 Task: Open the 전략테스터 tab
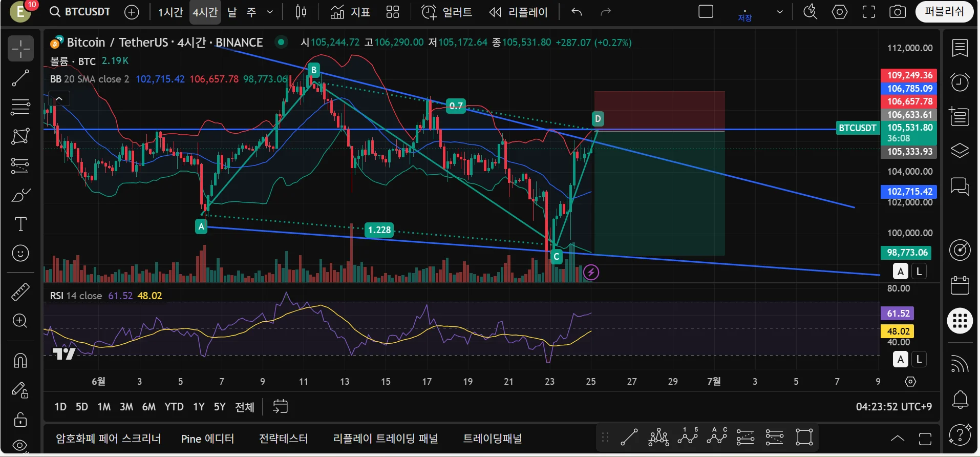[x=283, y=439]
